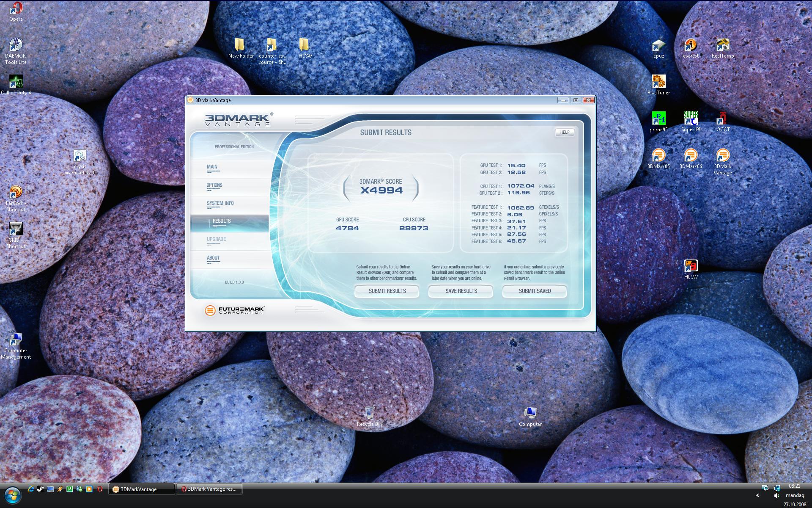The width and height of the screenshot is (812, 508).
Task: Click the SUBMIT RESULTS button
Action: (387, 291)
